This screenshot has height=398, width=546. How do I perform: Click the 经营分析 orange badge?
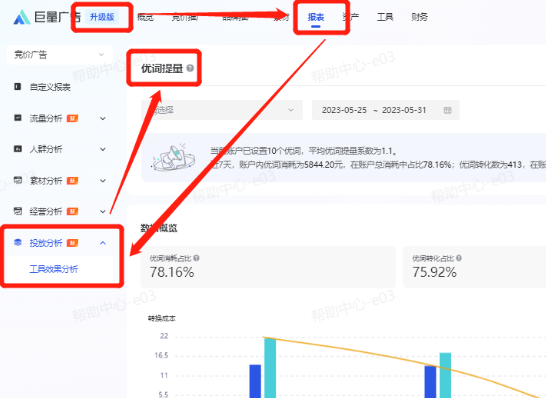72,211
